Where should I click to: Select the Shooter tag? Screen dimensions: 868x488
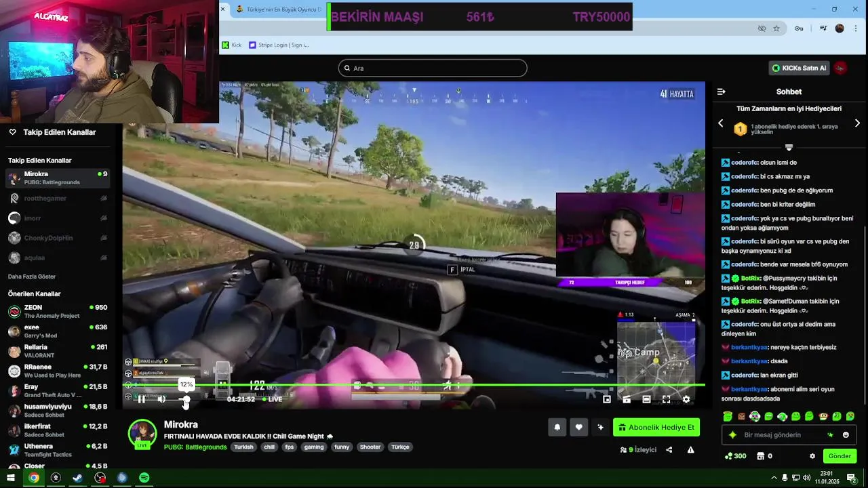point(370,447)
